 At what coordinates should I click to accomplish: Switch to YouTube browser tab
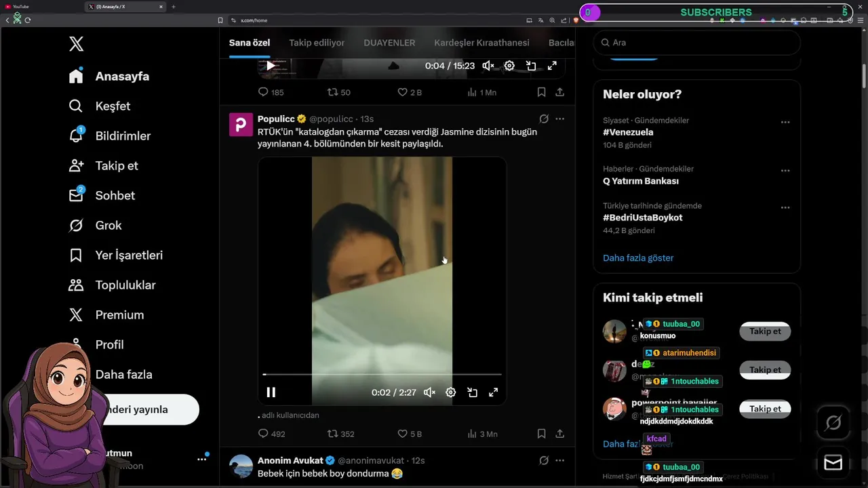(41, 7)
